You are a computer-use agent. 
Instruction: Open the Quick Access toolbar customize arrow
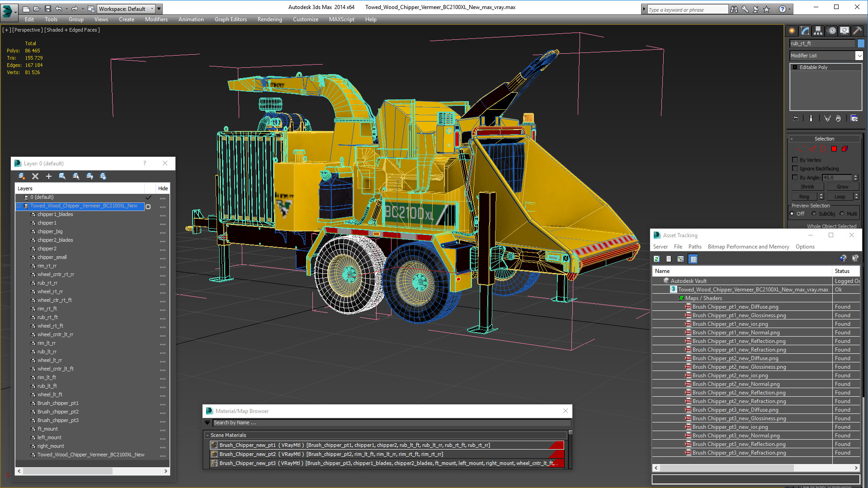(x=159, y=9)
